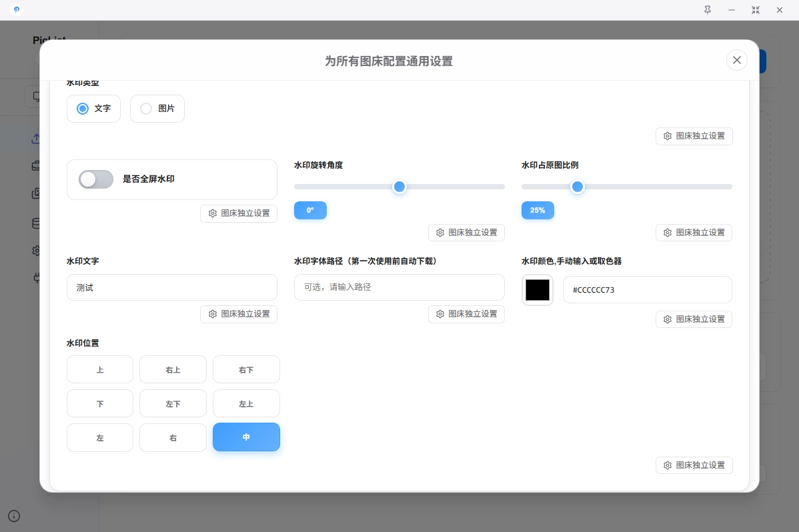799x532 pixels.
Task: Open 图床独立设置 under the 水印文字 field
Action: pos(239,314)
